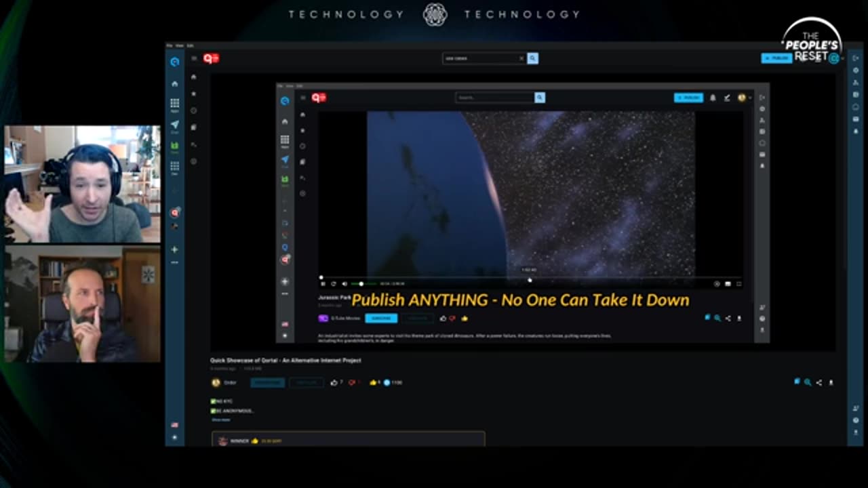868x488 pixels.
Task: Share the inner Jurassic Park video
Action: tap(728, 318)
